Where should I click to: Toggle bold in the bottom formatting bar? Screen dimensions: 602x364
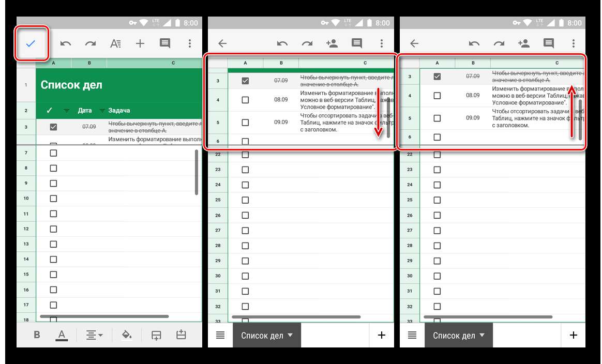(37, 335)
